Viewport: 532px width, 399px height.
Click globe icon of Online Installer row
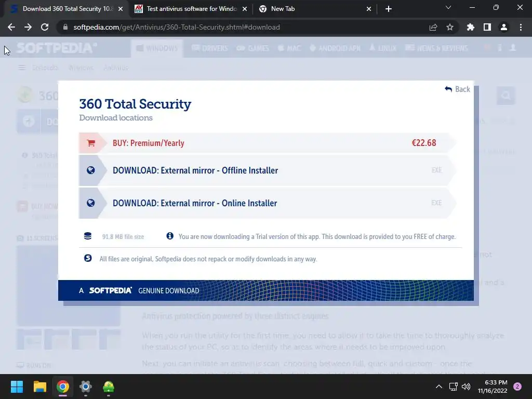(x=90, y=203)
